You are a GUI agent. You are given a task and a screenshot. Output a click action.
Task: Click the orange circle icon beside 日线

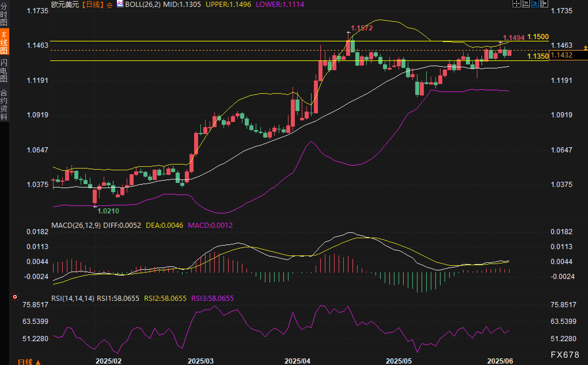tap(109, 5)
